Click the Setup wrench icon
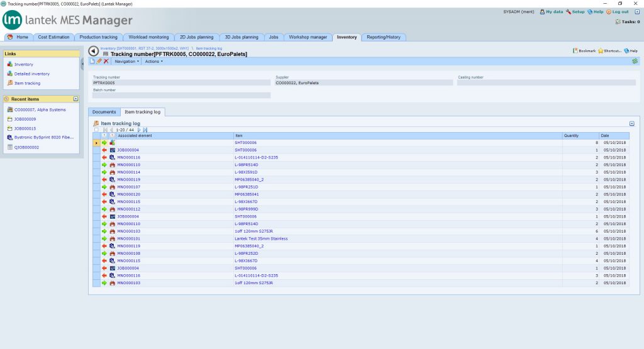Screen dimensions: 644x349 point(569,12)
